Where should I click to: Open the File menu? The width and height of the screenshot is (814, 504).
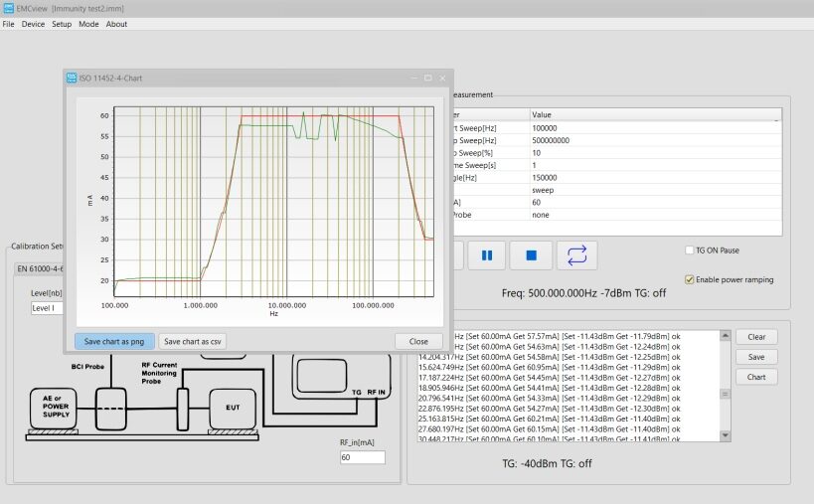pos(8,24)
